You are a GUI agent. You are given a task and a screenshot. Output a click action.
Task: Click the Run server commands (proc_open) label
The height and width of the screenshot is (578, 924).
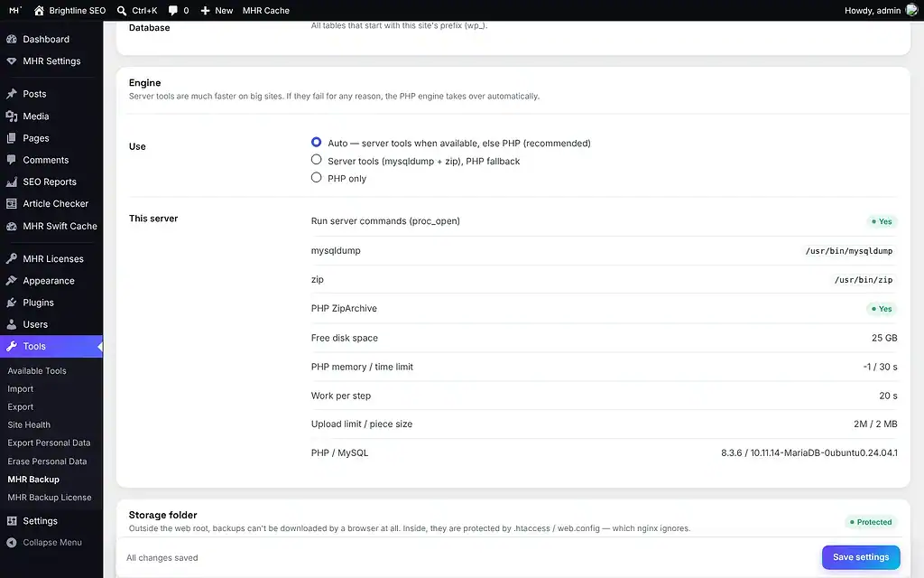(385, 221)
